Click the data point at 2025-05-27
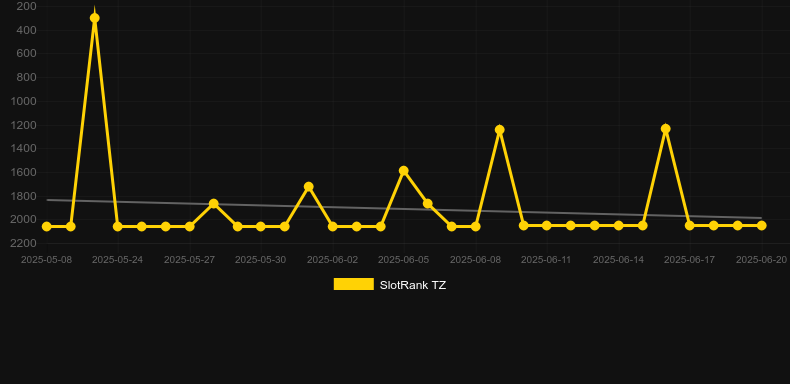Image resolution: width=790 pixels, height=384 pixels. (x=189, y=227)
